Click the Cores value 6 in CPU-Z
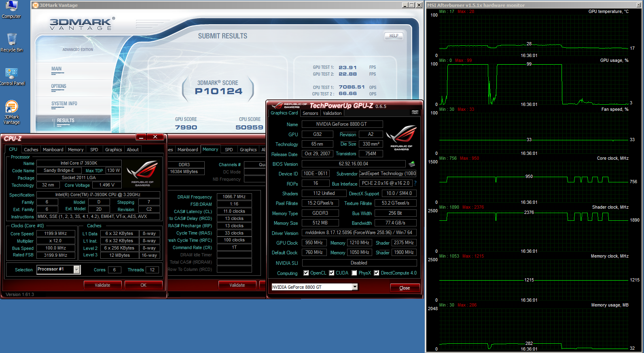The image size is (644, 353). (114, 270)
